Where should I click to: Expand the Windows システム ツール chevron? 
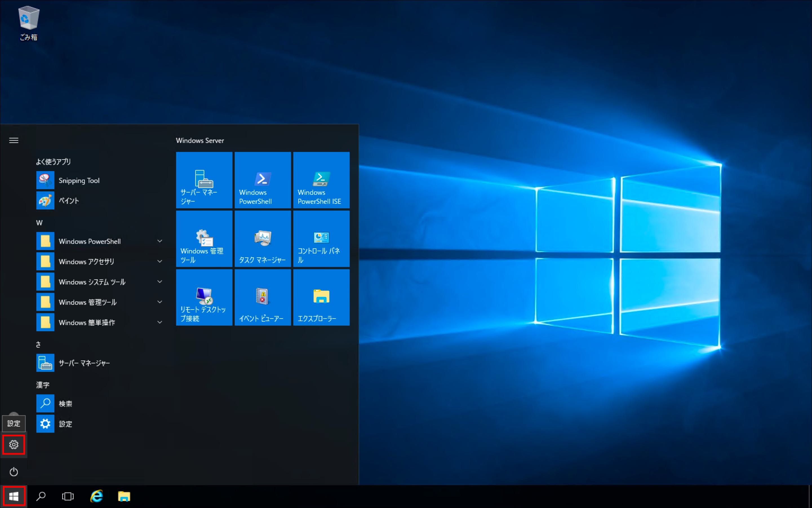point(160,282)
